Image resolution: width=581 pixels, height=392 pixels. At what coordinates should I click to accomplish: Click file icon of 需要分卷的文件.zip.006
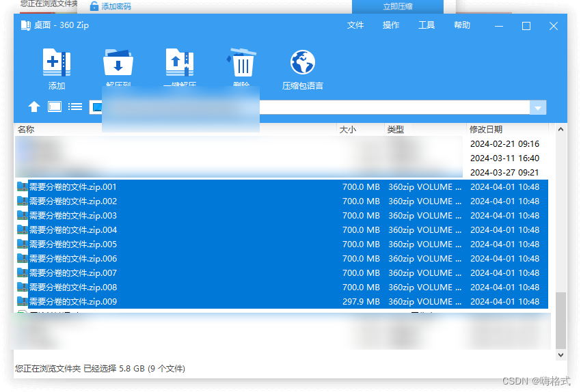(x=23, y=258)
